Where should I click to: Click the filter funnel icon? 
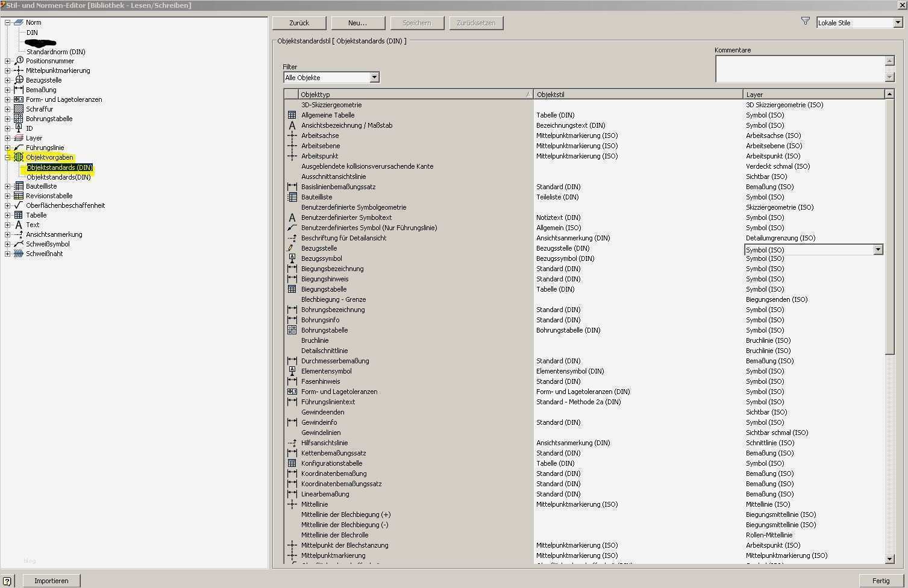[x=805, y=21]
